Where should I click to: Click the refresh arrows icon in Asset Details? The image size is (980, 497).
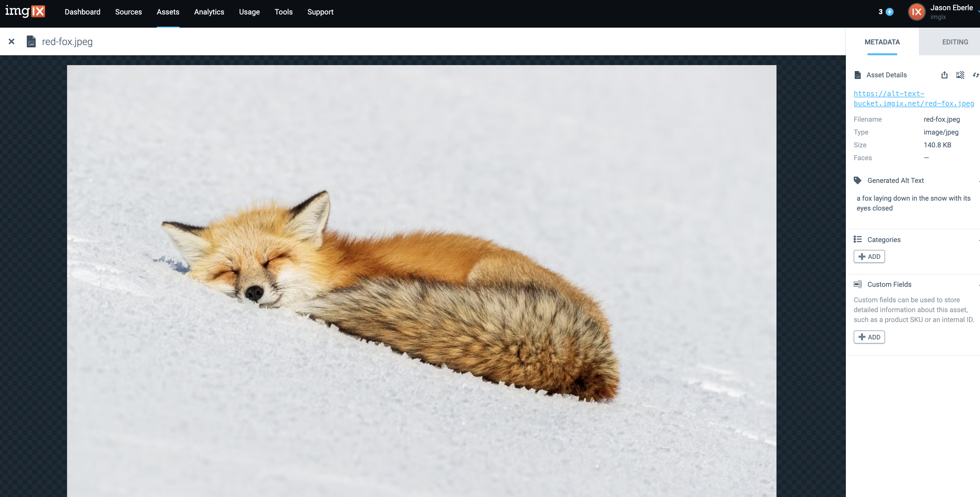click(x=975, y=75)
